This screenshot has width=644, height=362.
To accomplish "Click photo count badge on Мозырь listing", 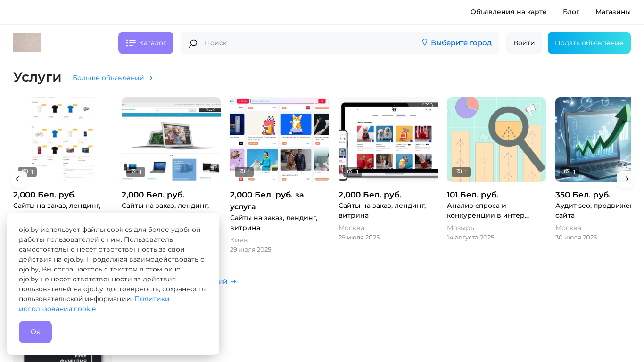I will click(461, 172).
